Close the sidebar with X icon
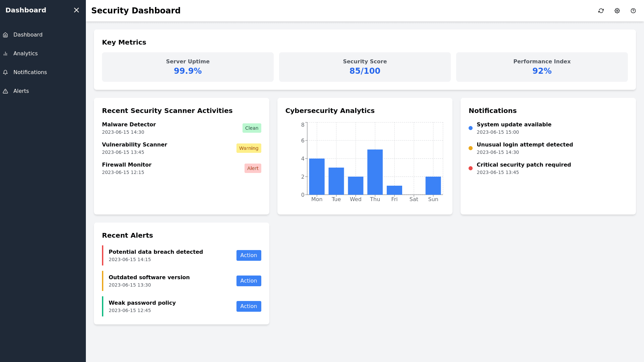This screenshot has width=644, height=362. pos(76,10)
